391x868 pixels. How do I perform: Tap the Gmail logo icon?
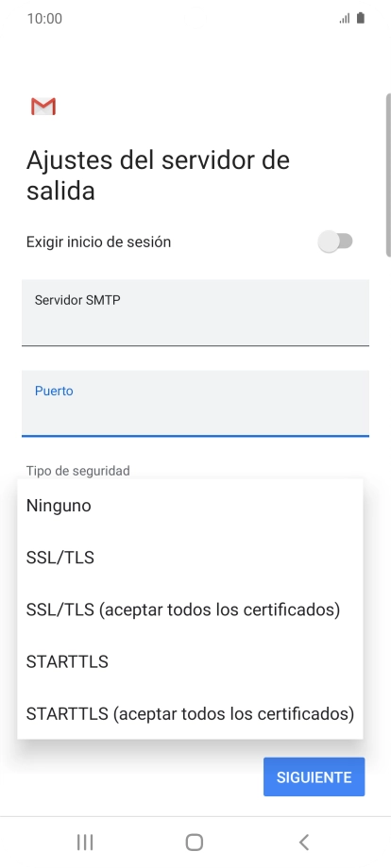pyautogui.click(x=43, y=107)
